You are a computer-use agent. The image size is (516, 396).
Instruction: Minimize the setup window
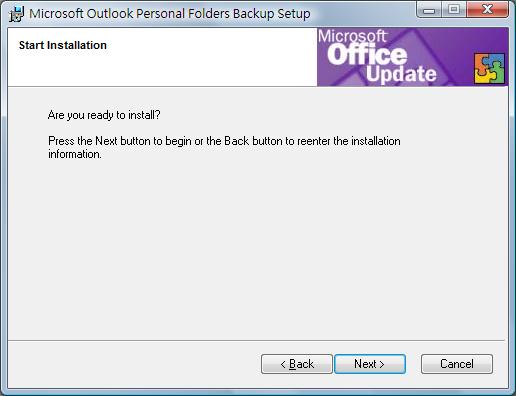coord(429,10)
